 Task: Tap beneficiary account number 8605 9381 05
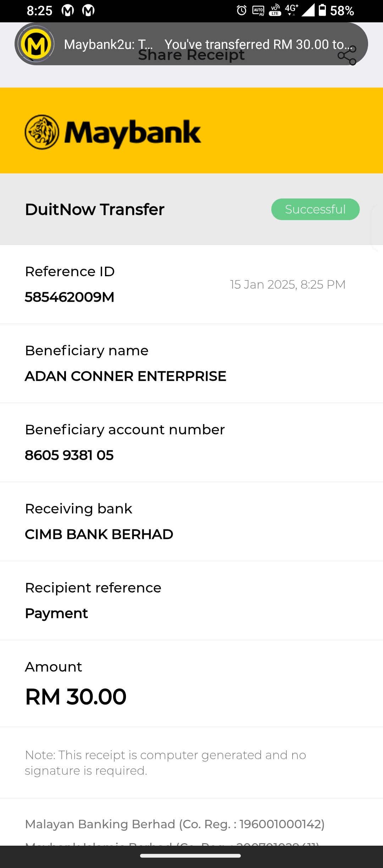point(69,455)
